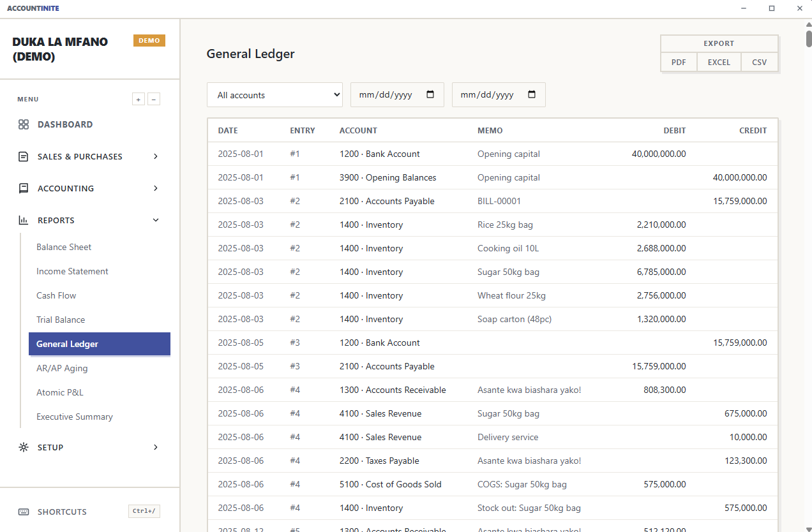Click the end date input field
The height and width of the screenshot is (532, 812).
tap(499, 94)
